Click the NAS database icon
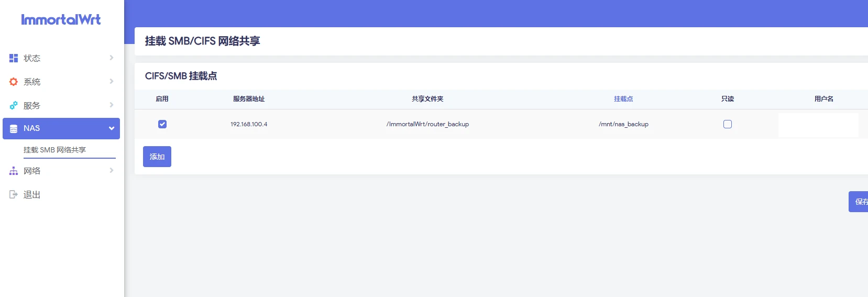The height and width of the screenshot is (297, 868). [14, 128]
